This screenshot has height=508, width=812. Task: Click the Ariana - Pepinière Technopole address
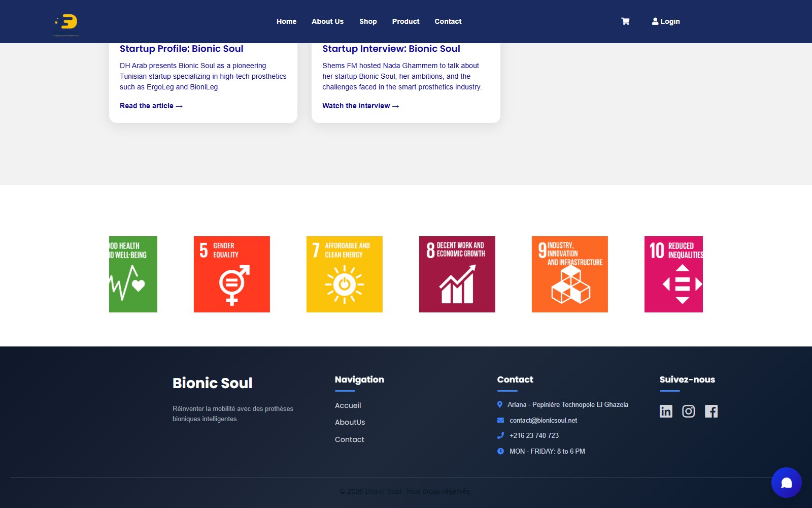[x=568, y=404]
